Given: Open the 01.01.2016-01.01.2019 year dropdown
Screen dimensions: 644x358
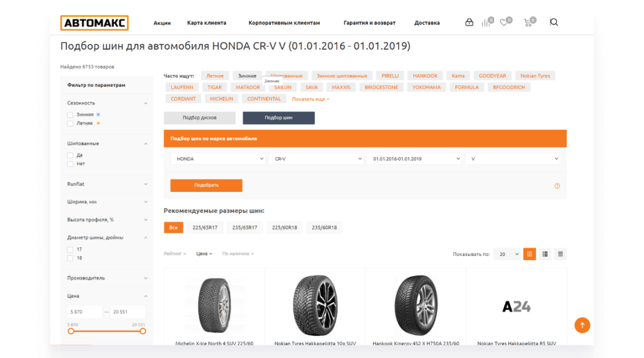Looking at the screenshot, I should [414, 159].
